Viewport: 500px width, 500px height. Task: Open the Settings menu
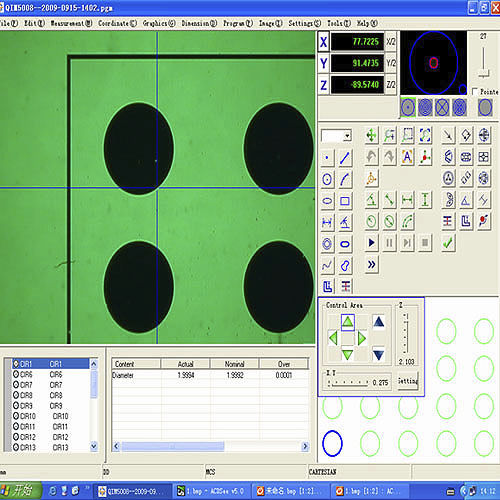(304, 23)
